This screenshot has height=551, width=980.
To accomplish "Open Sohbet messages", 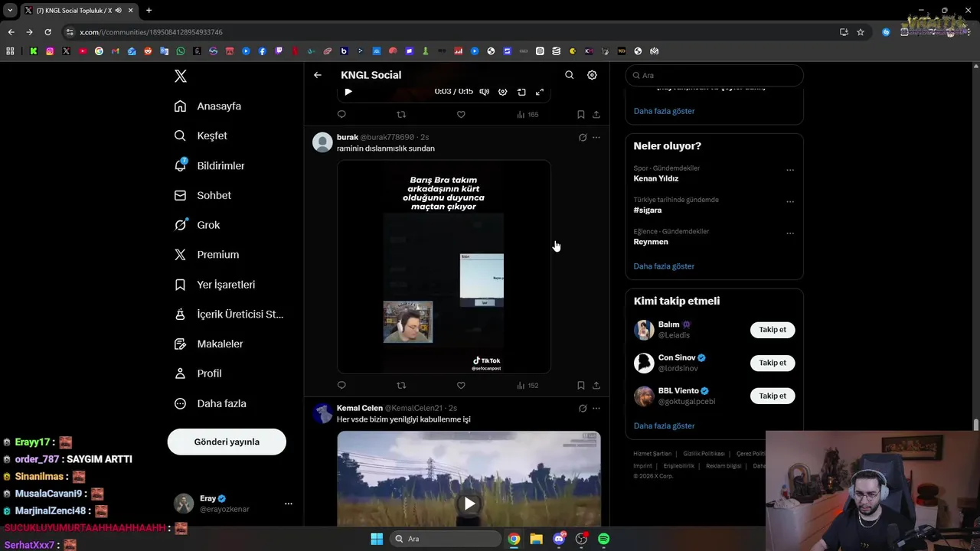I will coord(202,195).
